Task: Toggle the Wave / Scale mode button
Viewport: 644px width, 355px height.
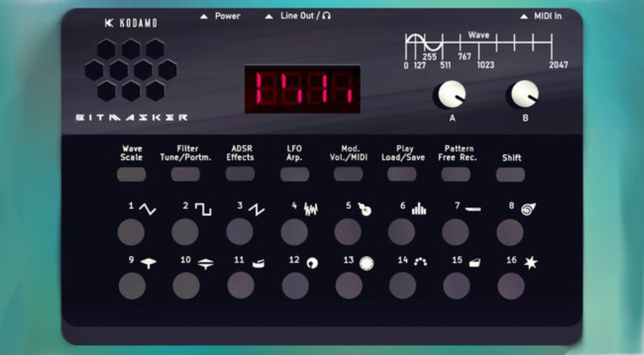Action: pos(131,175)
